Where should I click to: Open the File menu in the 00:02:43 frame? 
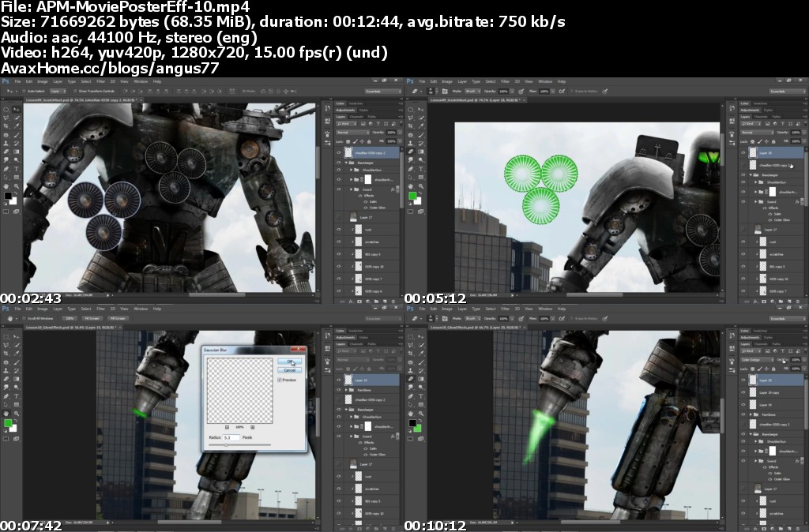(x=17, y=81)
